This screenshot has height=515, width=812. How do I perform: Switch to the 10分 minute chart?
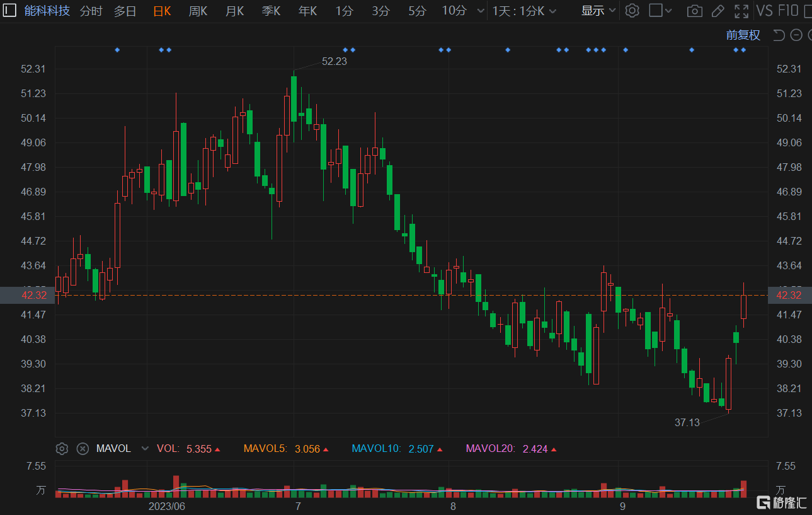pos(454,11)
